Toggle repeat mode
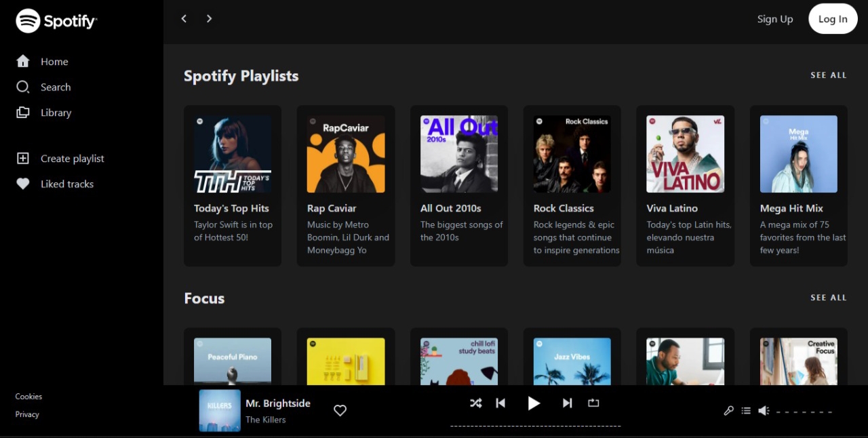Screen dimensions: 868x438 [593, 403]
